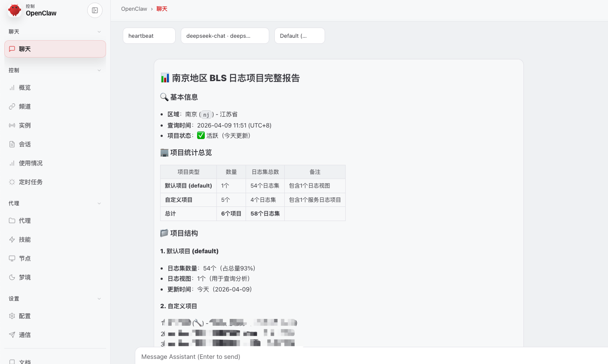Open 会话 sessions document icon
608x364 pixels.
tap(12, 144)
